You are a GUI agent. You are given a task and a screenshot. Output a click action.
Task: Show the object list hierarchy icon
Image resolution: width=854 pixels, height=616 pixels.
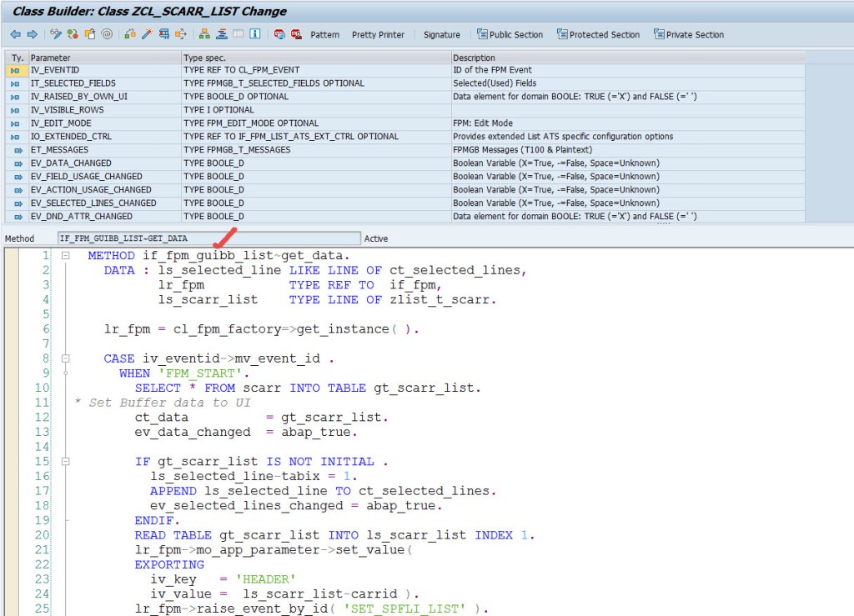pyautogui.click(x=204, y=34)
